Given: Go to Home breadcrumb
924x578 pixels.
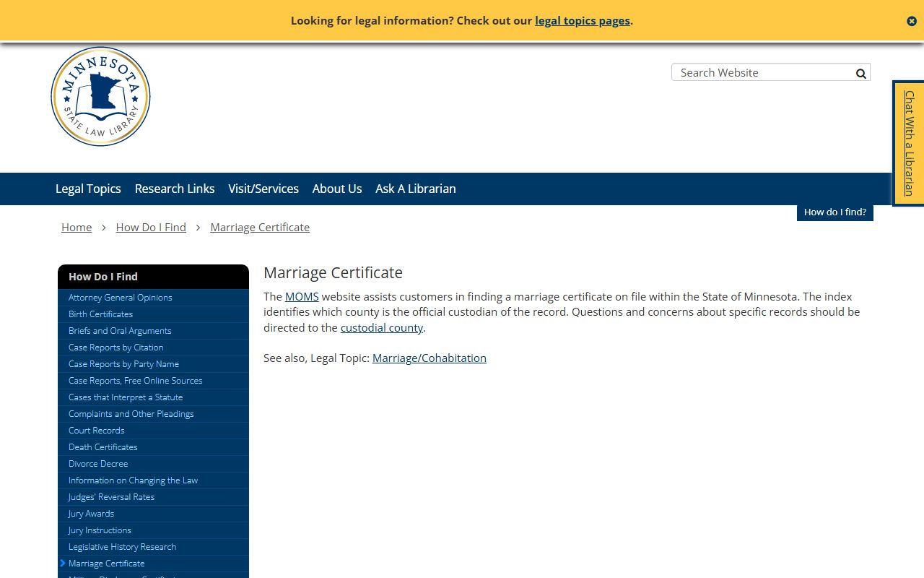Looking at the screenshot, I should click(x=77, y=227).
